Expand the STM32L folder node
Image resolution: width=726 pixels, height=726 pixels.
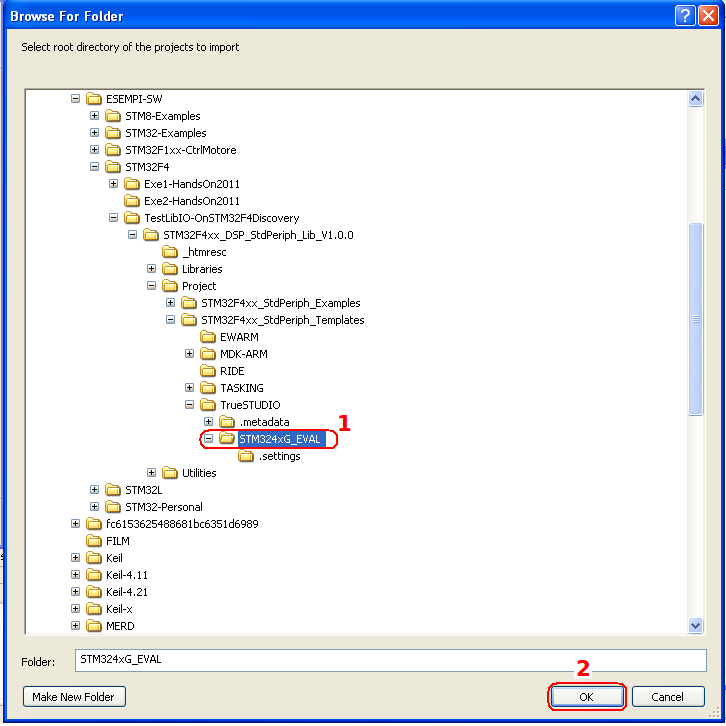click(94, 490)
